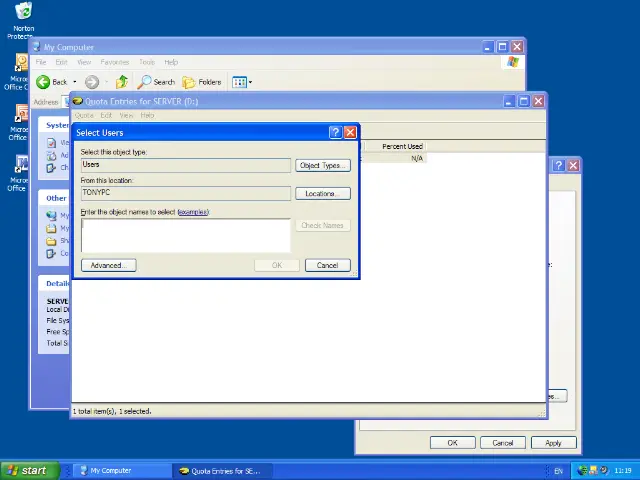Open the Favorites menu in My Computer

click(x=115, y=62)
